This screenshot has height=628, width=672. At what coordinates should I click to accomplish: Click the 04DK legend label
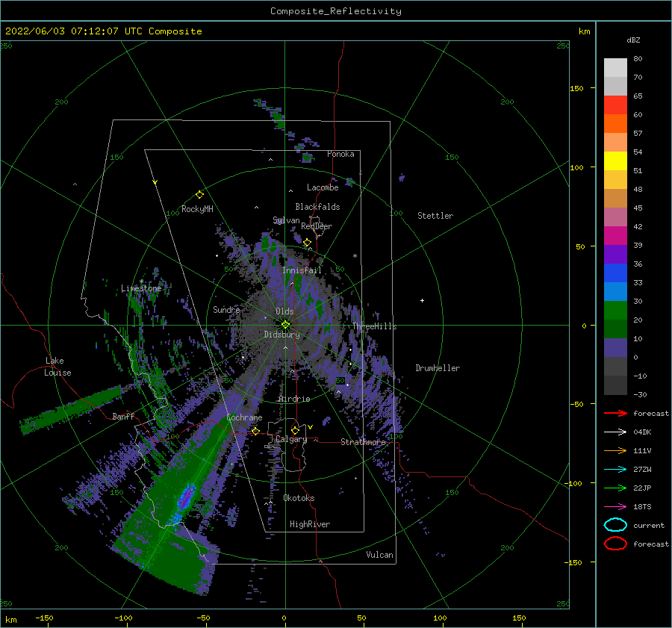click(x=642, y=432)
